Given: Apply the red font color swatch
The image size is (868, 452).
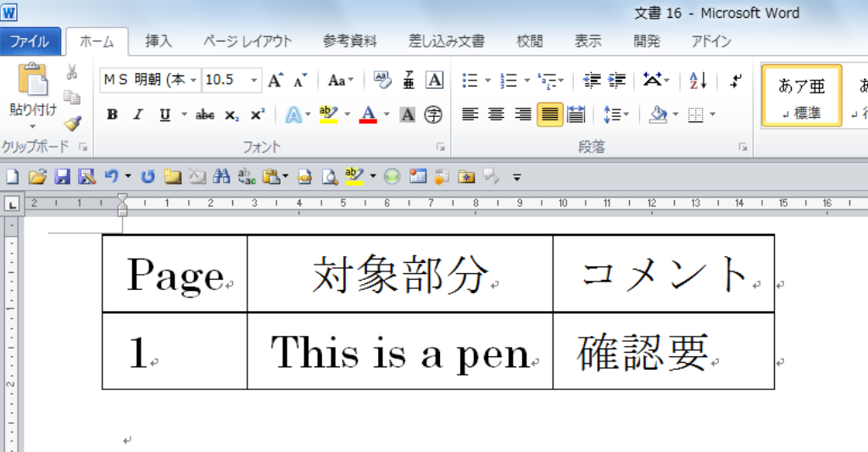Looking at the screenshot, I should (x=368, y=114).
